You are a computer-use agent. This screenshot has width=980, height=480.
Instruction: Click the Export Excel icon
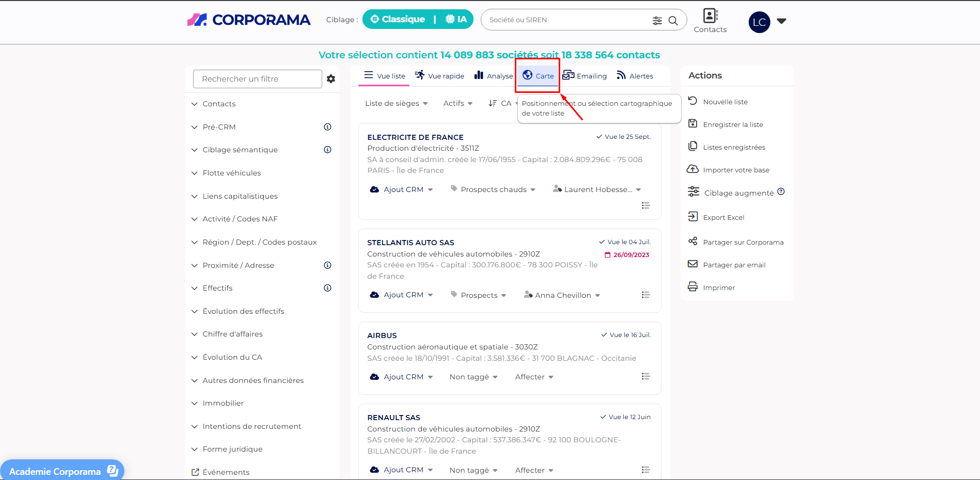693,217
